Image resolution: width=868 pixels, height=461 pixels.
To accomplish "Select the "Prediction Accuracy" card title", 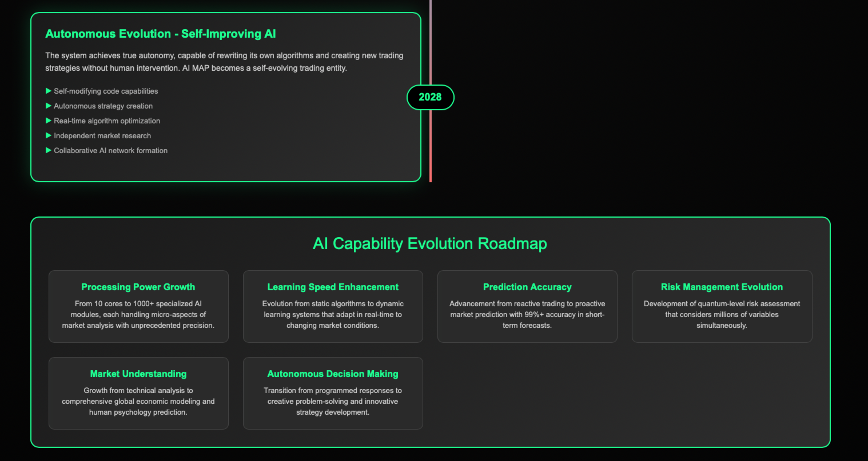I will click(527, 287).
